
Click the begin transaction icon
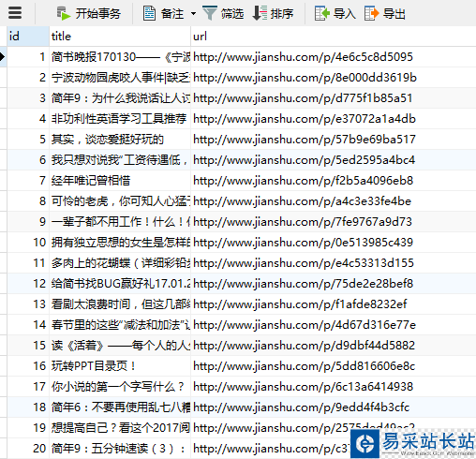pos(64,13)
